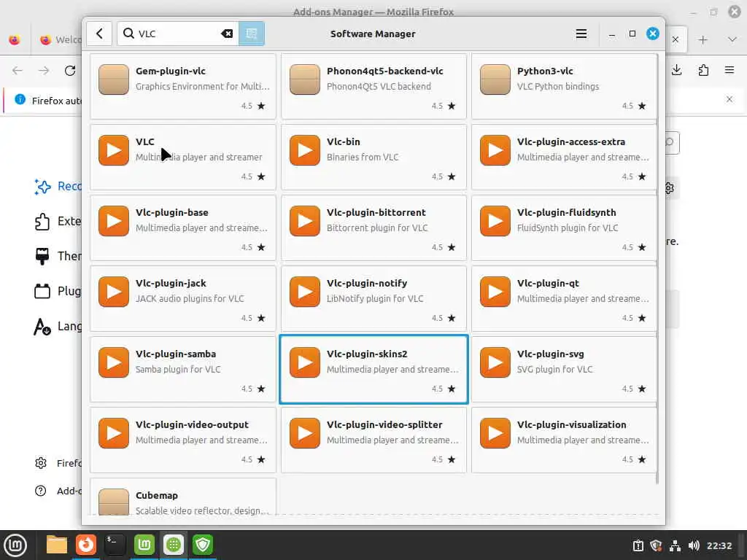Open the Vlc-plugin-video-output icon
The width and height of the screenshot is (747, 560).
pos(113,433)
